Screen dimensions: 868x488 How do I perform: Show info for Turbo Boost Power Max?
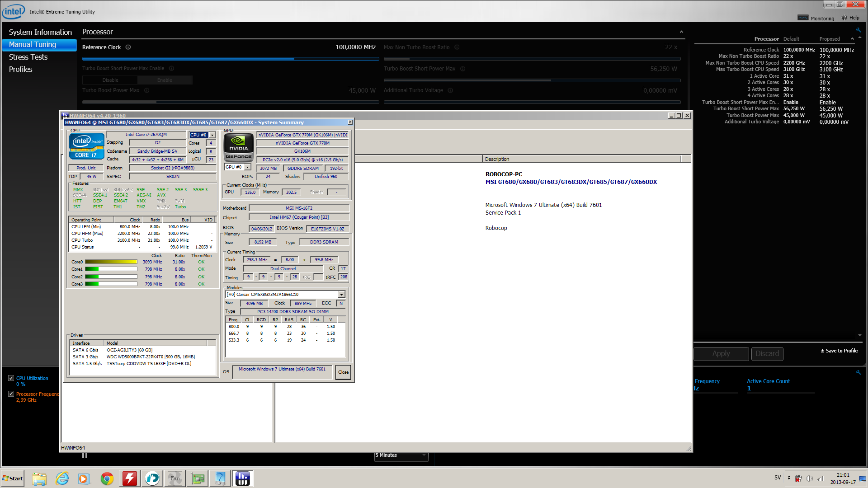click(x=147, y=90)
